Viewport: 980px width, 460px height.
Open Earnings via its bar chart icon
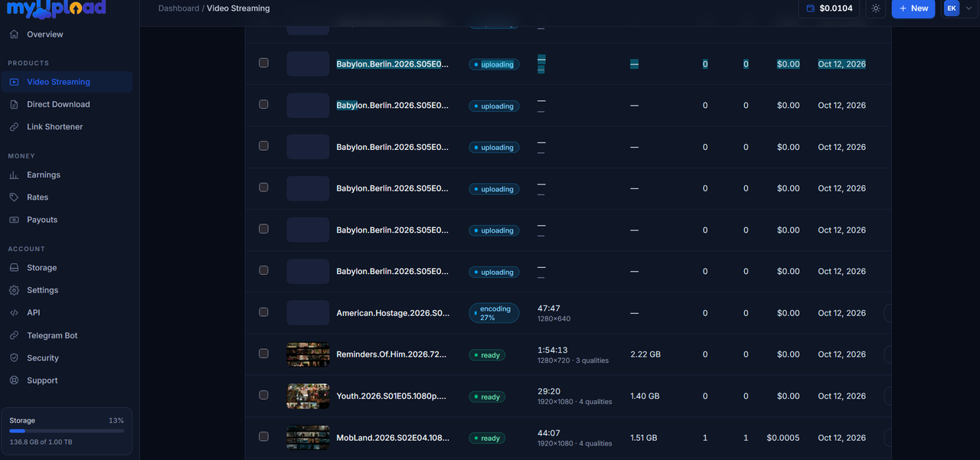[x=14, y=175]
